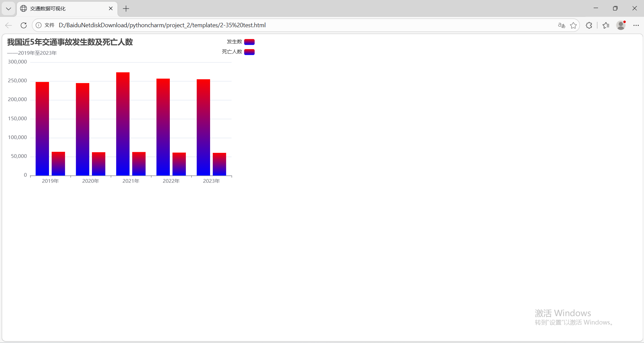Click the 死亡人数 legend label
This screenshot has height=343, width=644.
[x=232, y=52]
